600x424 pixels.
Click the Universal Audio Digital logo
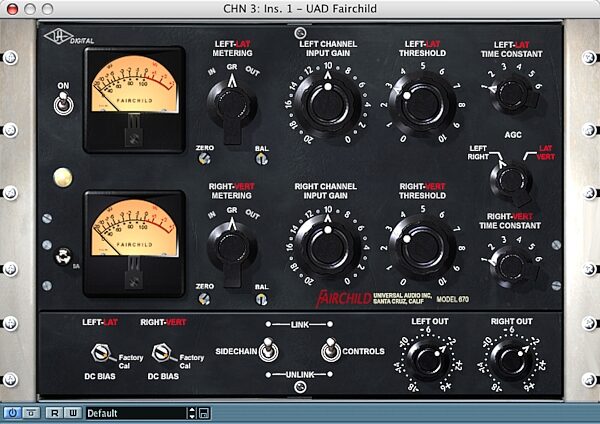click(69, 37)
